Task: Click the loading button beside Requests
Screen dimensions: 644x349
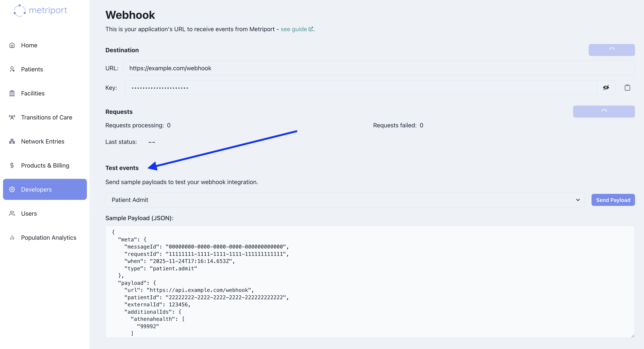Action: click(x=604, y=112)
